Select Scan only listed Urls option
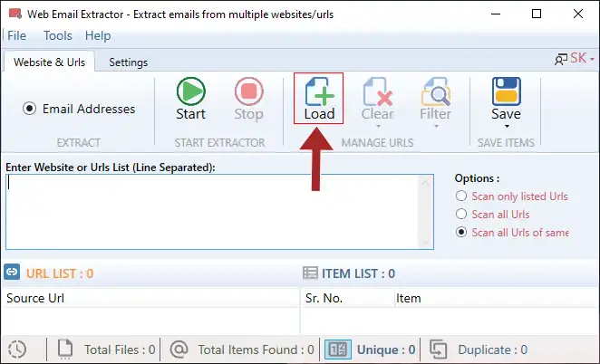The height and width of the screenshot is (364, 600). 461,196
